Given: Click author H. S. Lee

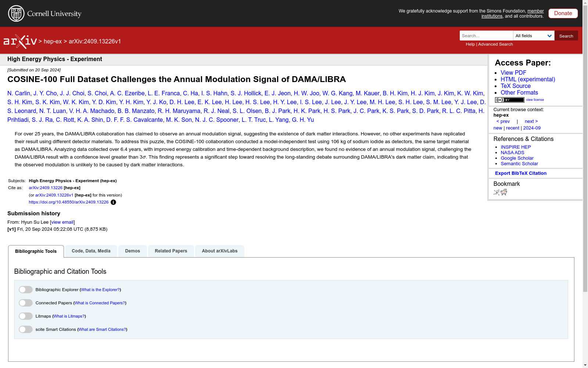Looking at the screenshot, I should [258, 102].
